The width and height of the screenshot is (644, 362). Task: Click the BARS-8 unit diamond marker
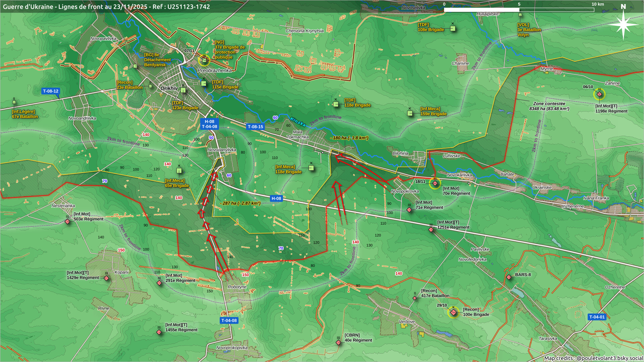coord(509,277)
